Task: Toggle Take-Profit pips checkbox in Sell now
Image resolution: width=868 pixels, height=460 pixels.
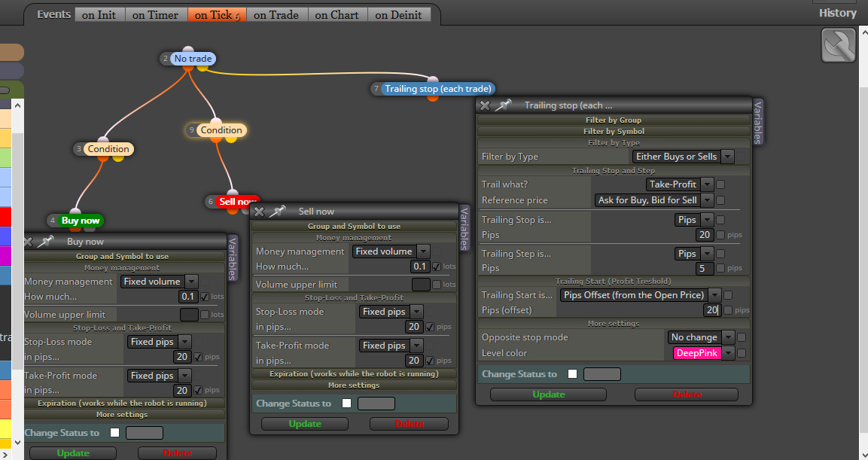Action: [430, 361]
